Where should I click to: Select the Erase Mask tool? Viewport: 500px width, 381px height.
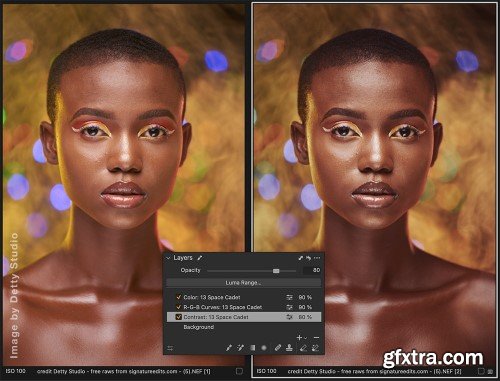point(303,348)
